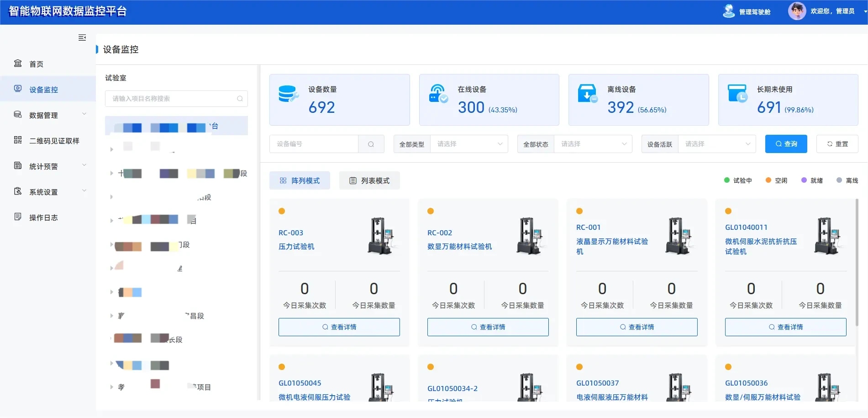Expand the 系统设置 sidebar menu

coord(48,192)
